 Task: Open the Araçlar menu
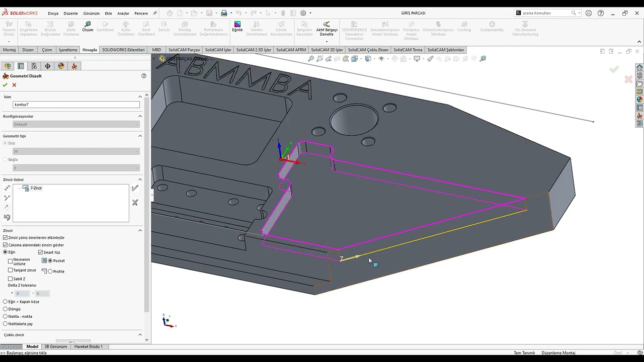pyautogui.click(x=123, y=14)
